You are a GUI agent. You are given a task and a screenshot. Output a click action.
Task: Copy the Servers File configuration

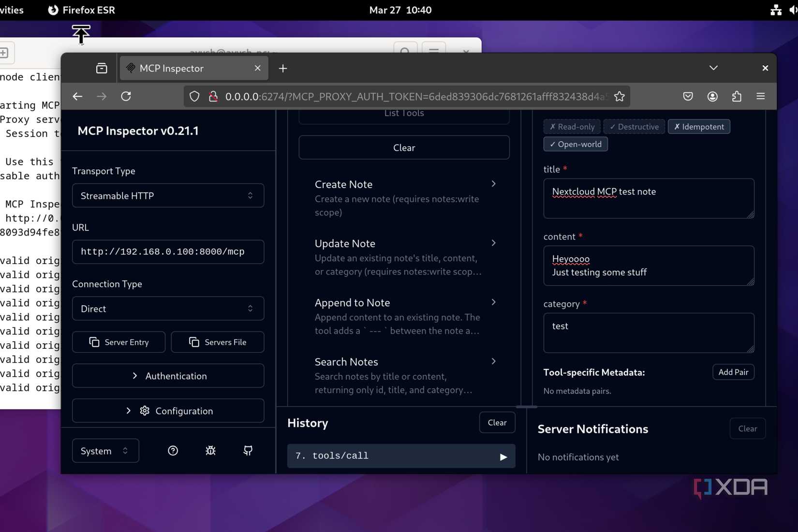pyautogui.click(x=218, y=342)
